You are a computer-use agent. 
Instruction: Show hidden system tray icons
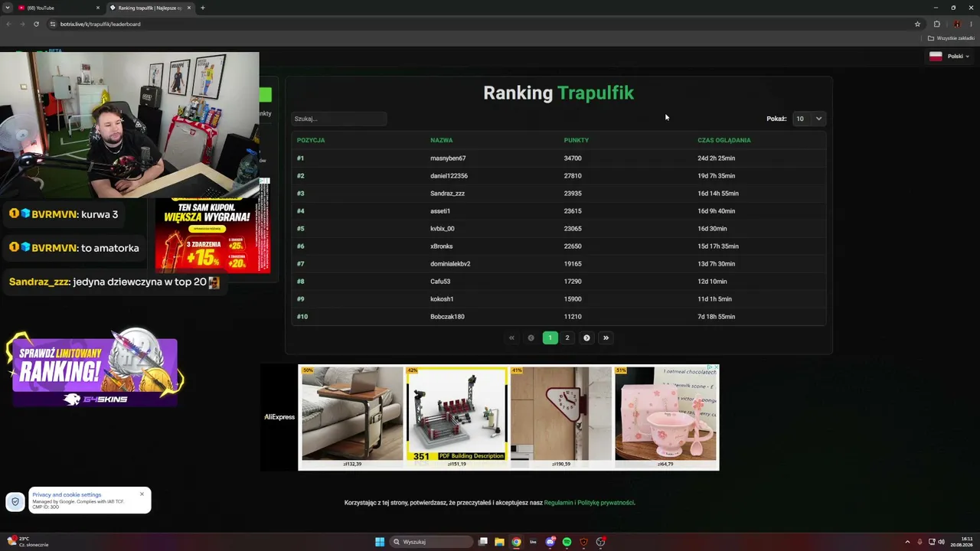point(907,542)
